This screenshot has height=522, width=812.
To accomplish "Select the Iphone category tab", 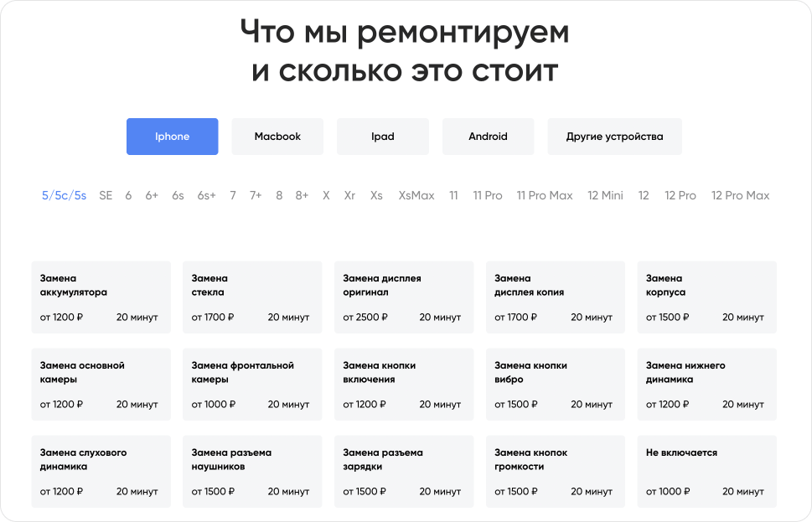I will pos(172,137).
